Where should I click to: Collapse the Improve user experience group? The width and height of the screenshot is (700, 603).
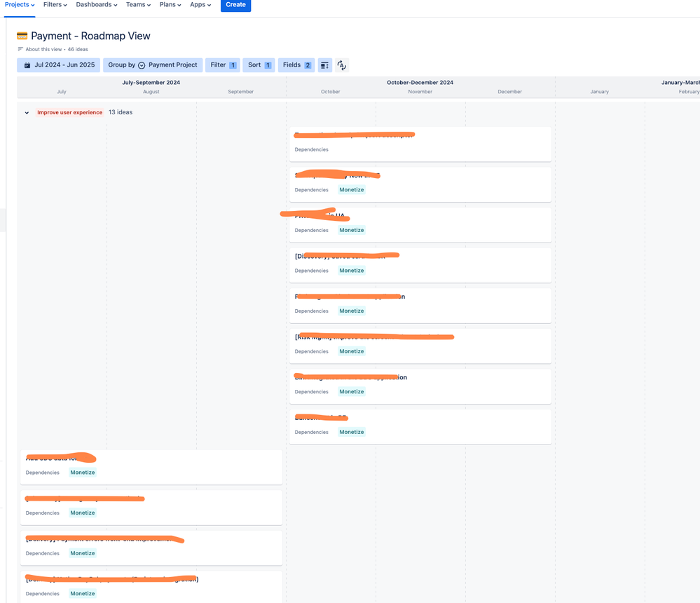27,113
